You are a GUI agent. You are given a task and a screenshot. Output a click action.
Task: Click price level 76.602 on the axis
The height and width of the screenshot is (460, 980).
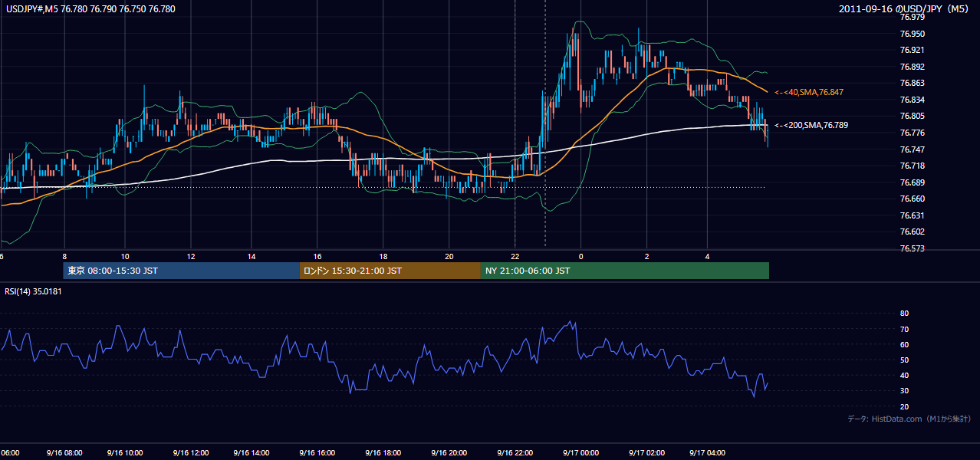[913, 232]
